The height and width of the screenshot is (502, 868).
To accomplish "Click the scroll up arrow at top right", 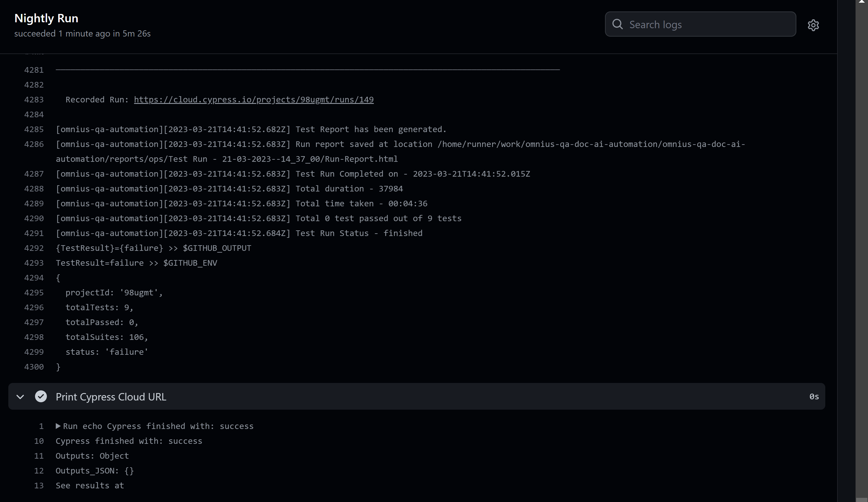I will [861, 2].
